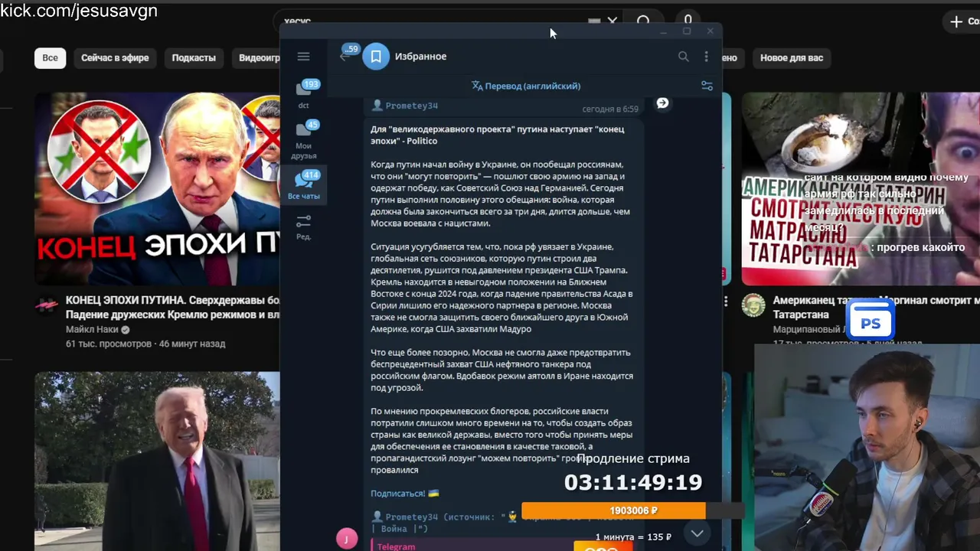Open the Ред. folder edit option
The image size is (980, 551).
click(x=304, y=227)
